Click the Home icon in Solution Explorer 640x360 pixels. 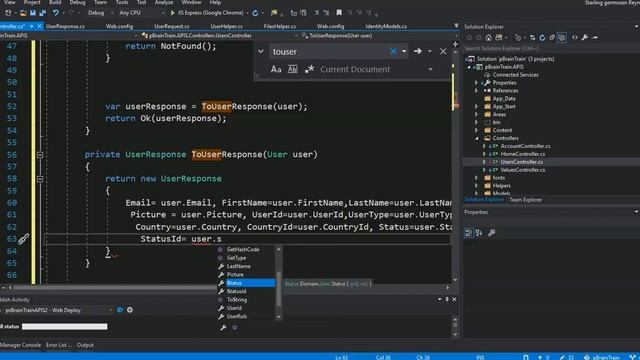489,38
